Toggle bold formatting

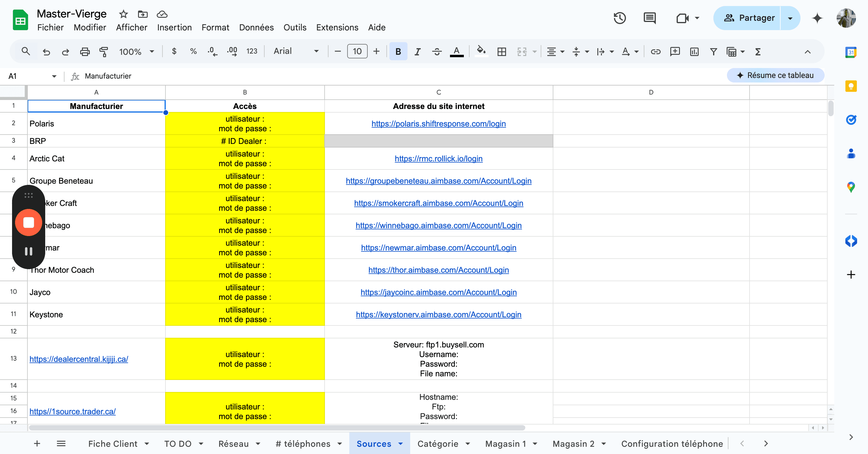398,51
